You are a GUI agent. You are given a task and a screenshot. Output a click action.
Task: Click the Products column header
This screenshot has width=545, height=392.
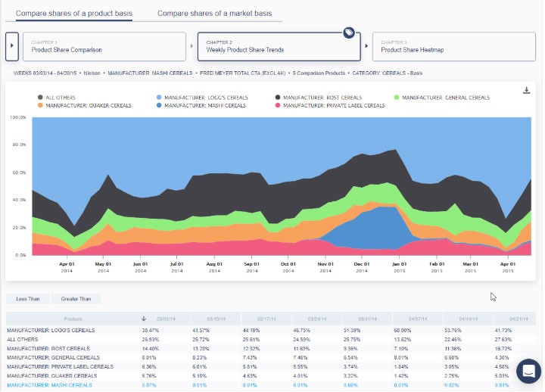[73, 319]
